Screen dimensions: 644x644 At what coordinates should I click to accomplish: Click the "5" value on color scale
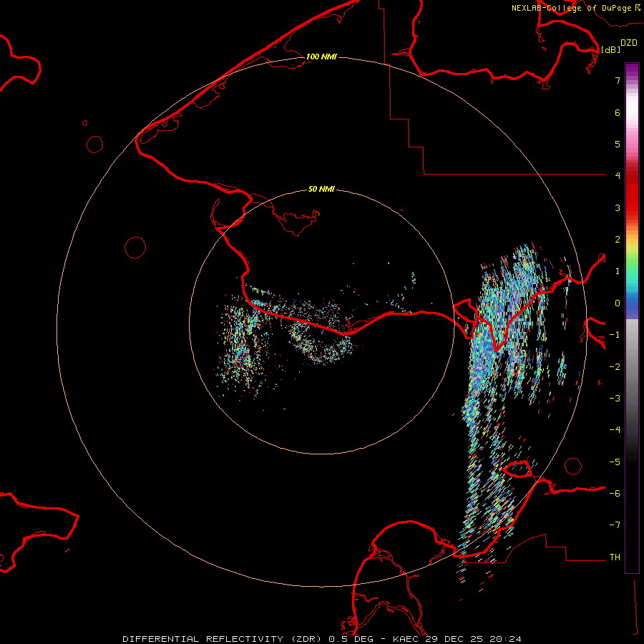(618, 144)
